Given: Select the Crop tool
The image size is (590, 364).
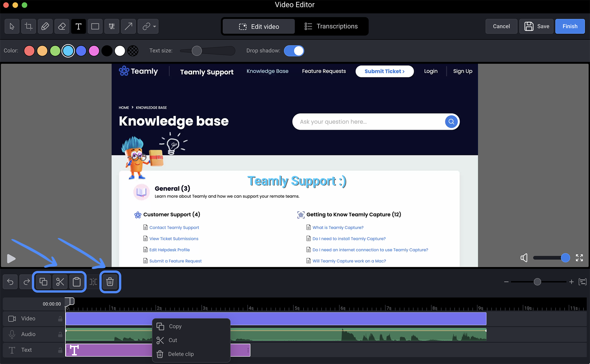Looking at the screenshot, I should pos(28,26).
